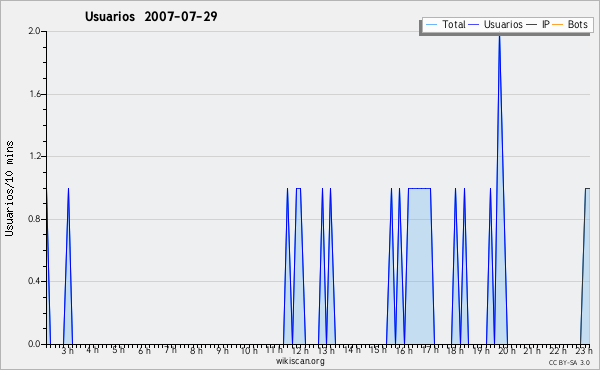The image size is (600, 370).
Task: Click the 0.0 y-axis value
Action: 34,344
